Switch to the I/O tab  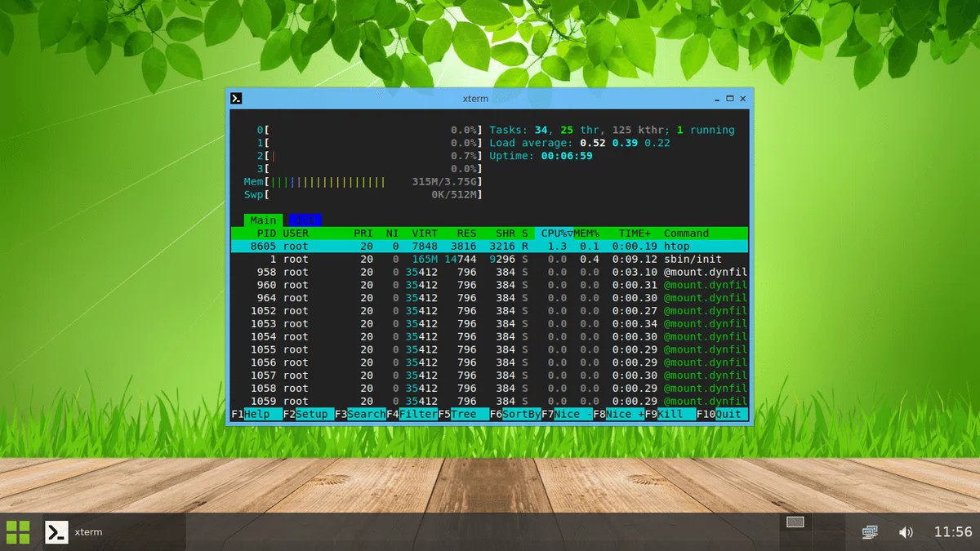tap(305, 220)
